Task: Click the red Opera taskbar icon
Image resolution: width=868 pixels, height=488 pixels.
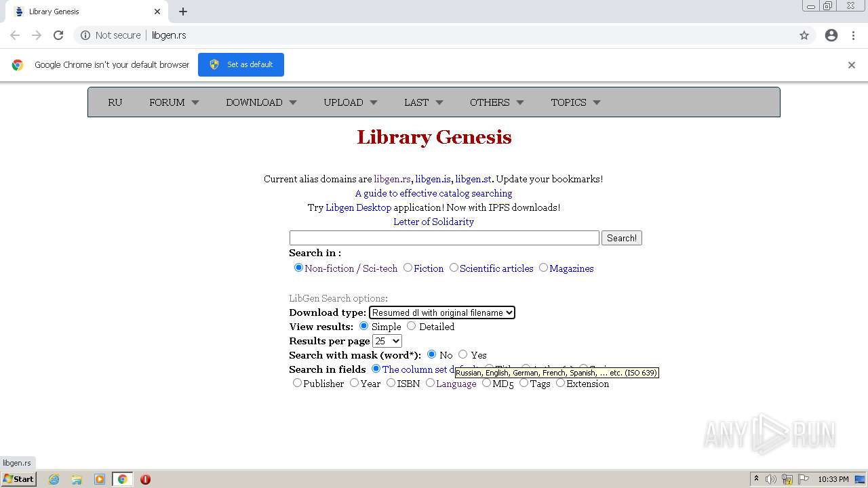Action: [145, 479]
